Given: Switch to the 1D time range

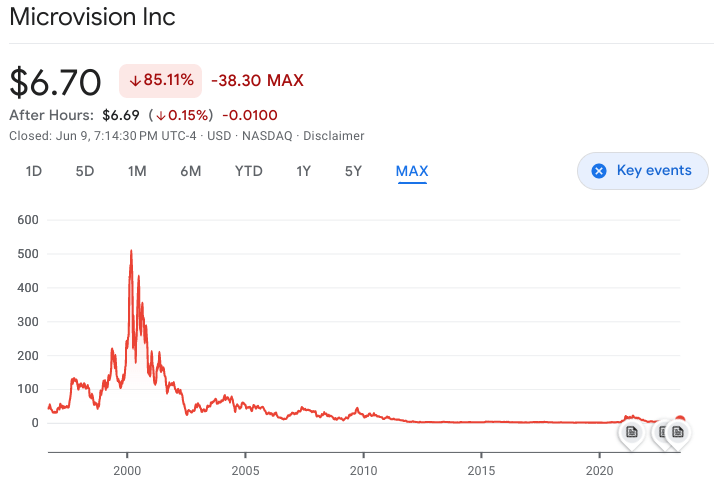Looking at the screenshot, I should pos(33,171).
